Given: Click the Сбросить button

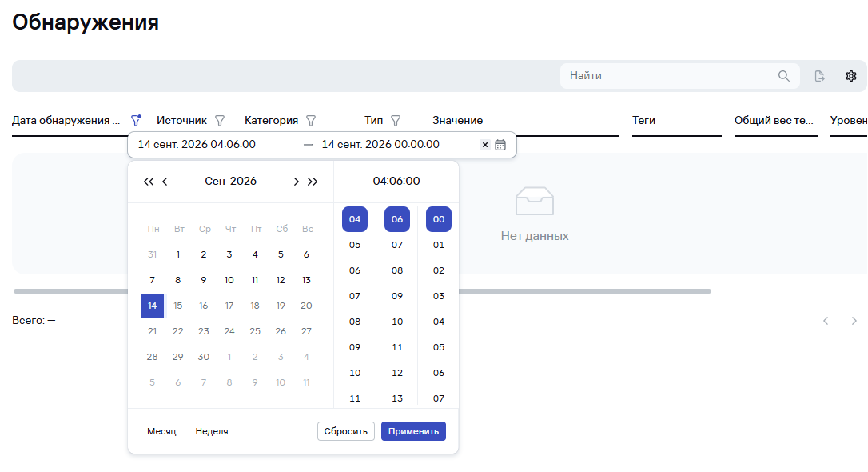Looking at the screenshot, I should tap(346, 431).
